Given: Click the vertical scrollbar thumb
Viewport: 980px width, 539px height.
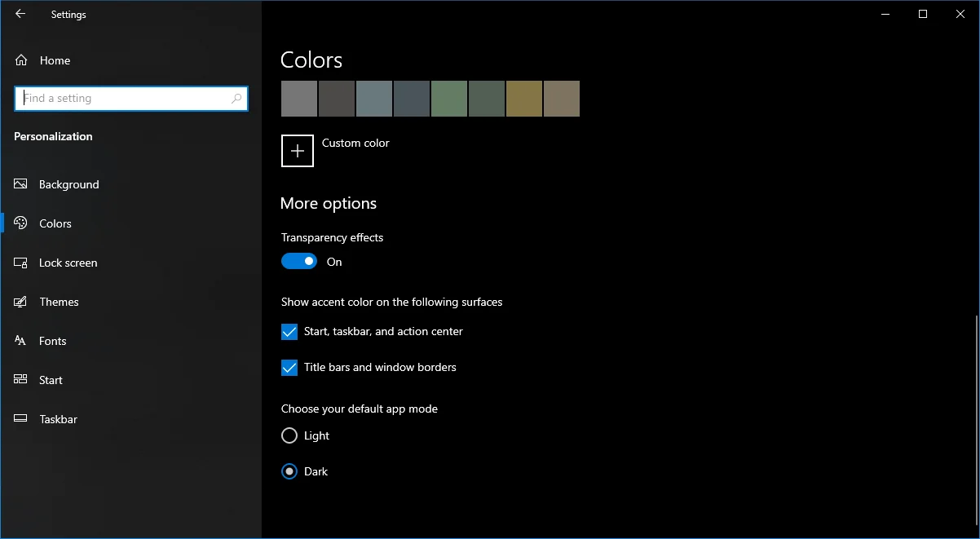Looking at the screenshot, I should 975,420.
